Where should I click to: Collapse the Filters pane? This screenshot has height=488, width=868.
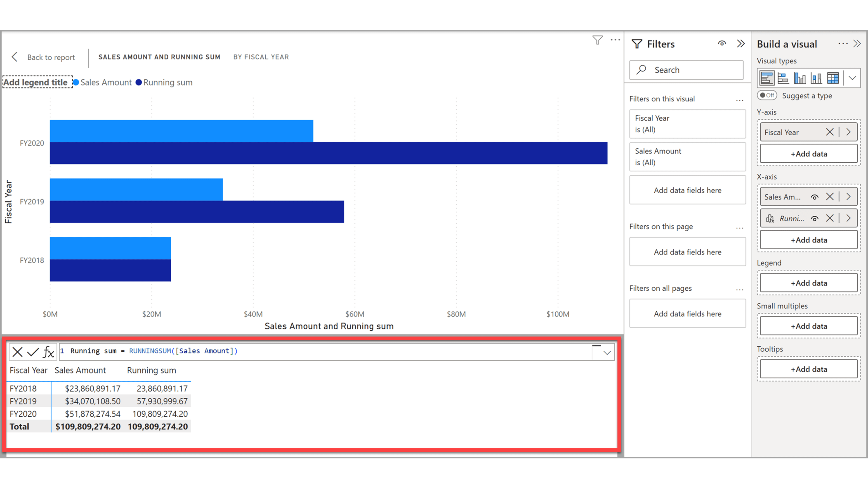[740, 43]
